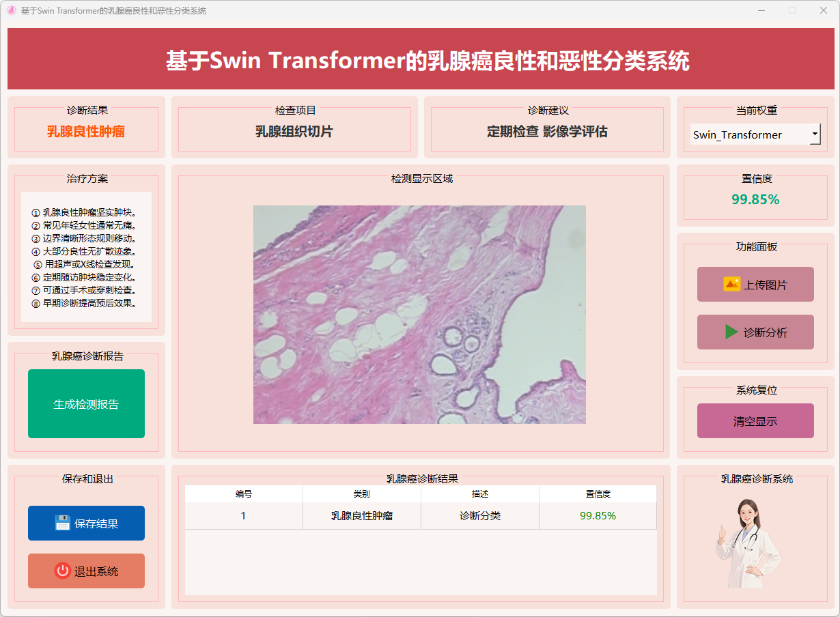Select the 编号 column header

point(244,494)
